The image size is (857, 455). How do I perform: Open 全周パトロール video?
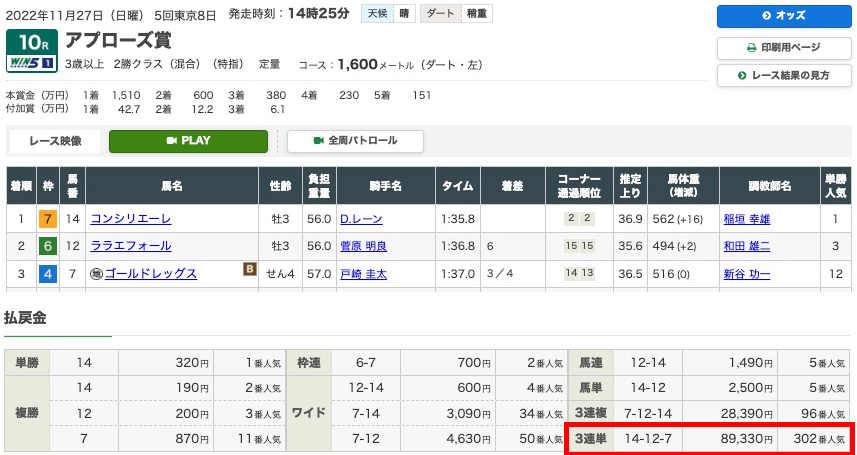point(355,141)
